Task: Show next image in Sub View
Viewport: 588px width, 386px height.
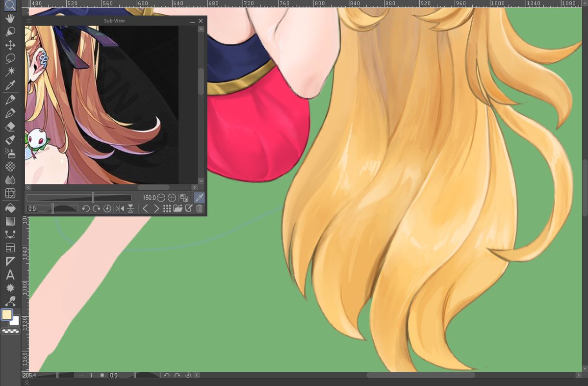Action: point(156,208)
